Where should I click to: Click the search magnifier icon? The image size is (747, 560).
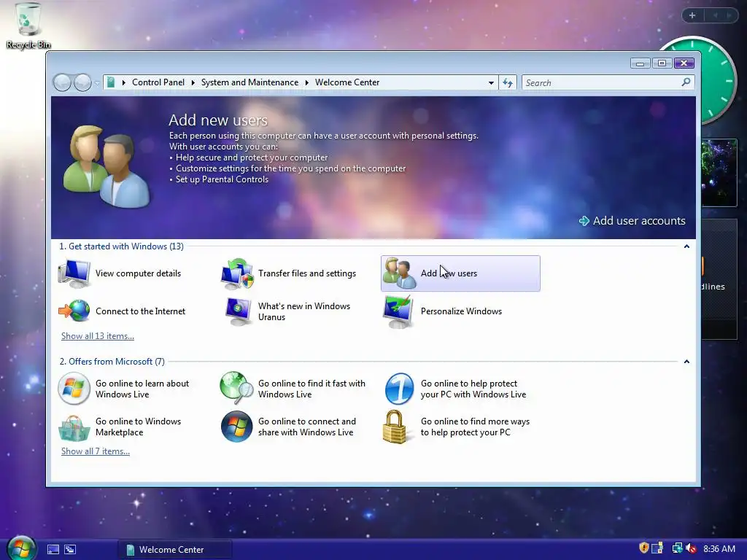(686, 82)
